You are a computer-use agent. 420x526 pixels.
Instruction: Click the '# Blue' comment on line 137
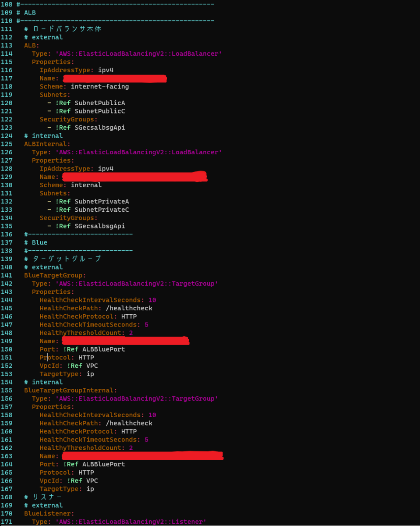[x=36, y=242]
